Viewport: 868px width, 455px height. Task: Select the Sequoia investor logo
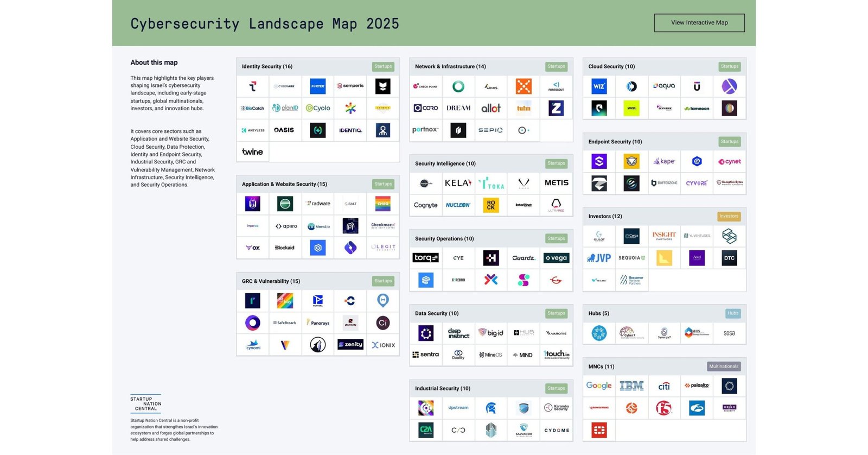631,258
